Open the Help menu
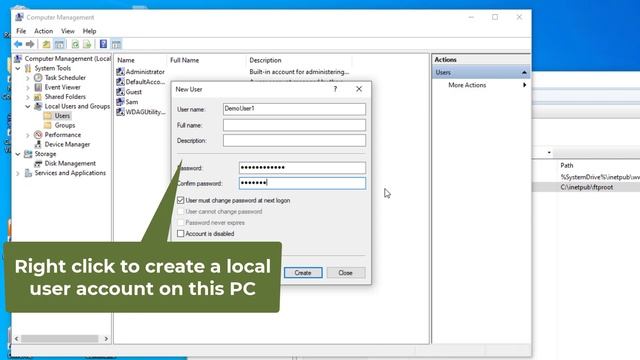 click(x=89, y=31)
